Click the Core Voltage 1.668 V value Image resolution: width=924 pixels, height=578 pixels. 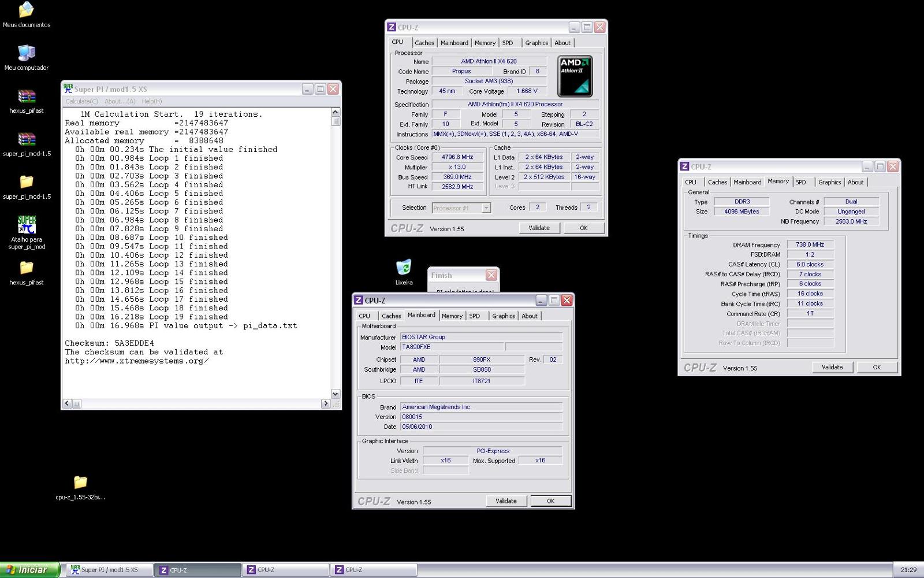pos(527,91)
